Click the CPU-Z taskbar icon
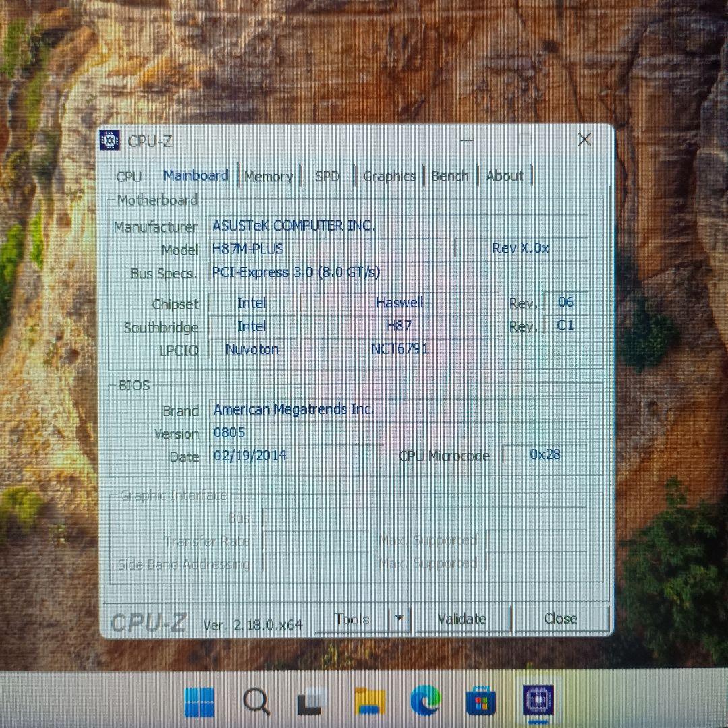Image resolution: width=728 pixels, height=728 pixels. point(538,700)
